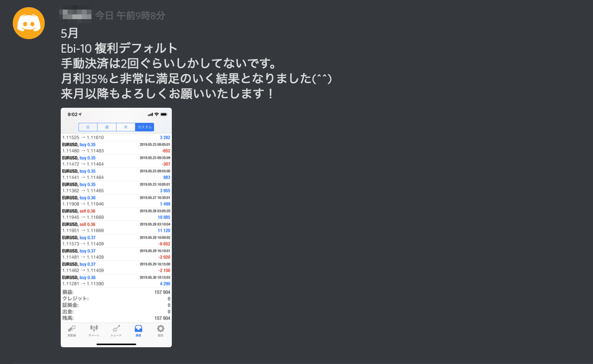Click the loss value -307
The width and height of the screenshot is (593, 364).
tap(166, 164)
